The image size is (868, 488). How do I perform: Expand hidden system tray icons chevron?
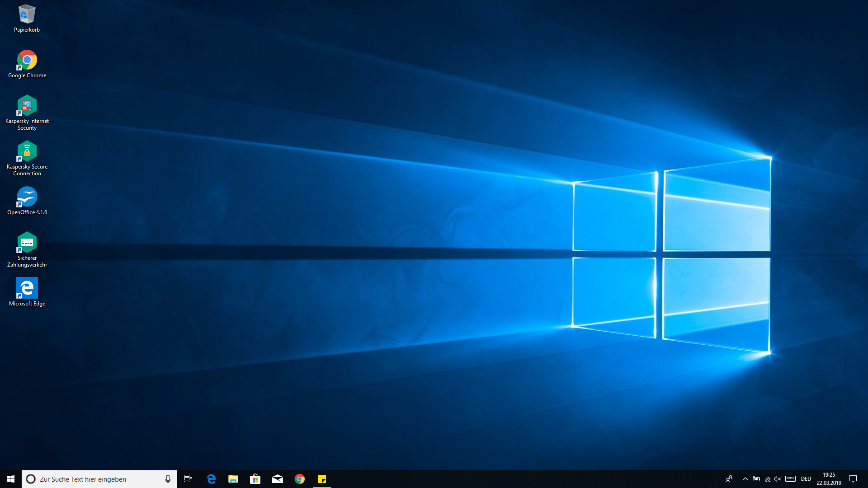pos(745,479)
